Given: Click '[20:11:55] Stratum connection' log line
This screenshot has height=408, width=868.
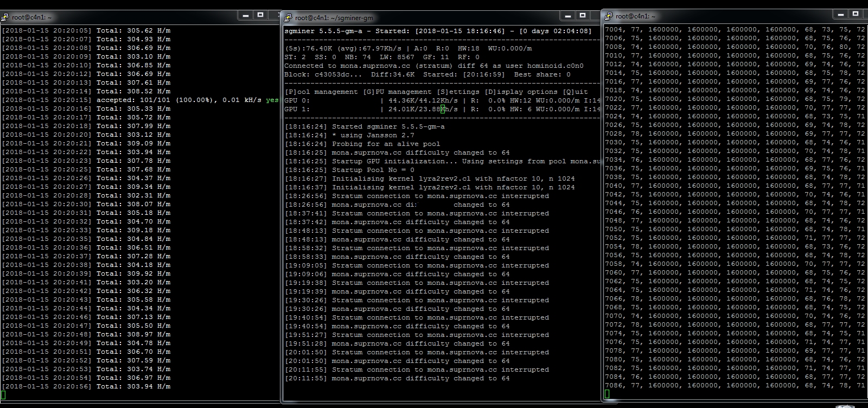Looking at the screenshot, I should point(417,369).
